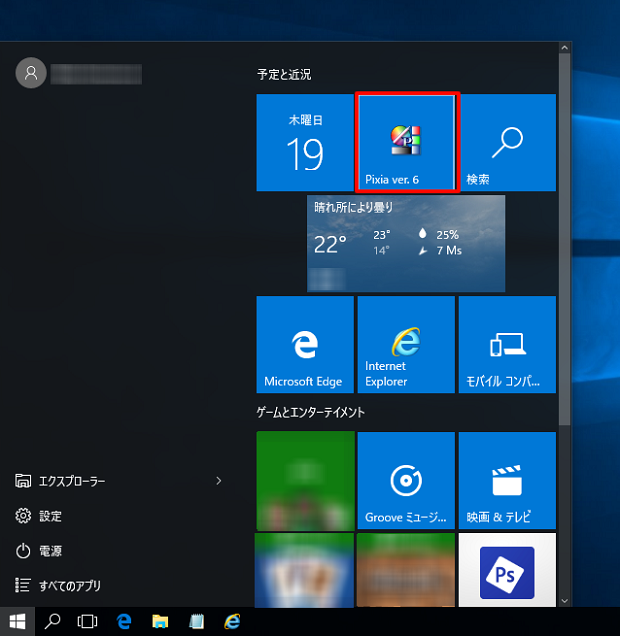This screenshot has height=636, width=620.
Task: Click the scroll down arrow of the tiles
Action: click(x=564, y=601)
